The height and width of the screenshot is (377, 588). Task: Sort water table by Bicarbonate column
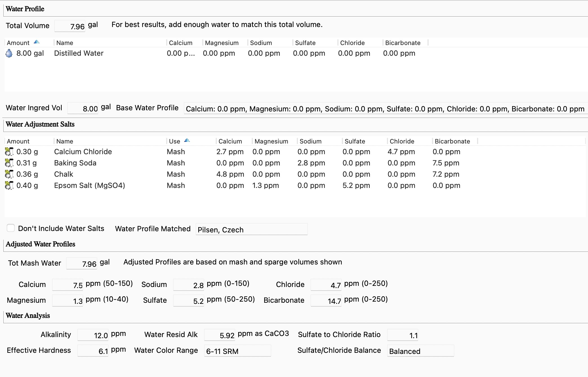(x=405, y=43)
